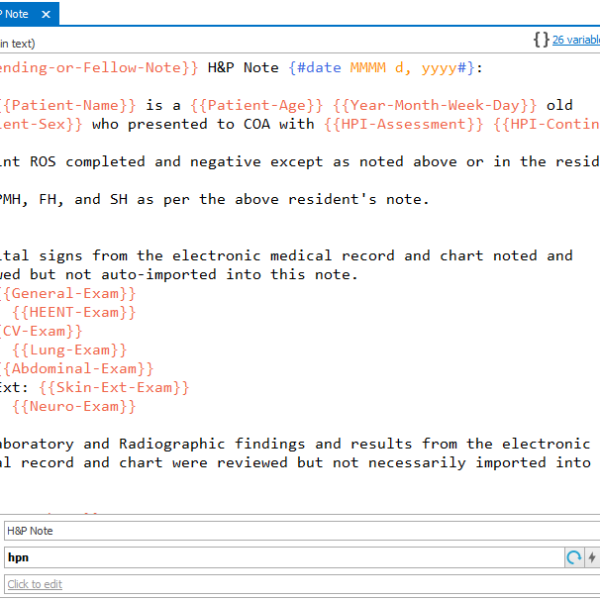Click the {{Neuro-Exam}} placeholder
Screen dimensions: 600x600
click(x=74, y=406)
